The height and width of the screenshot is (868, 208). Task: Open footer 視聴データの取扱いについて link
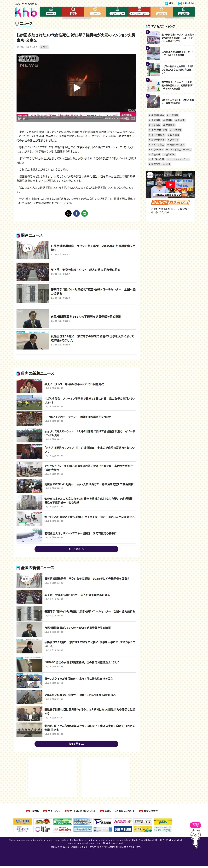point(117,811)
